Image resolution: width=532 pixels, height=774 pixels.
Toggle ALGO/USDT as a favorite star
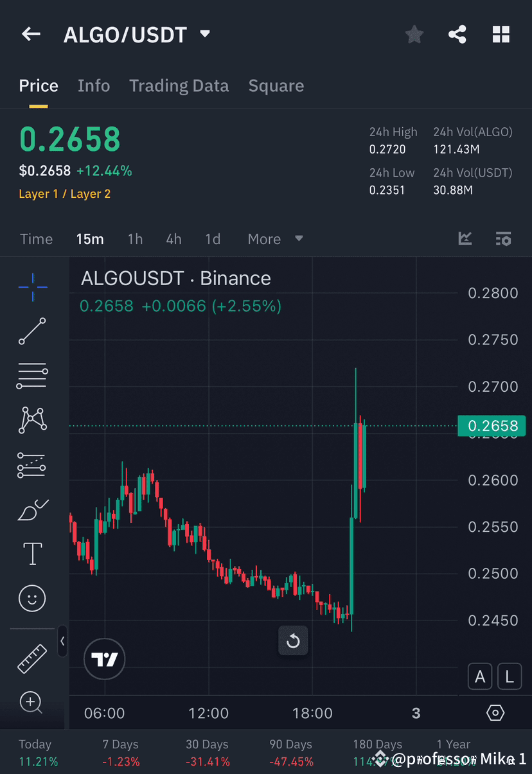[x=414, y=34]
